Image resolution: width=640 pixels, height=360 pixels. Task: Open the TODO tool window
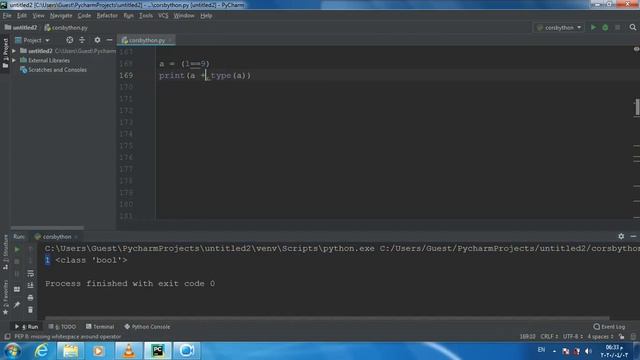point(62,327)
